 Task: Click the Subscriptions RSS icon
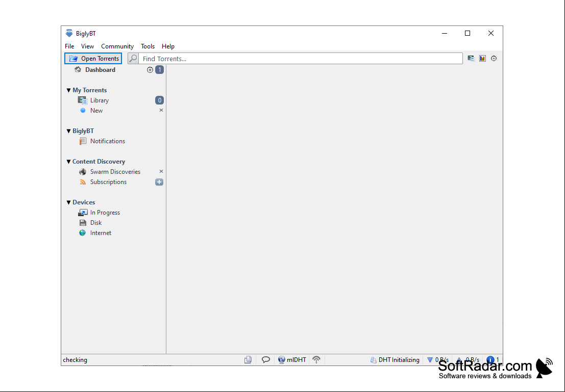(x=83, y=182)
